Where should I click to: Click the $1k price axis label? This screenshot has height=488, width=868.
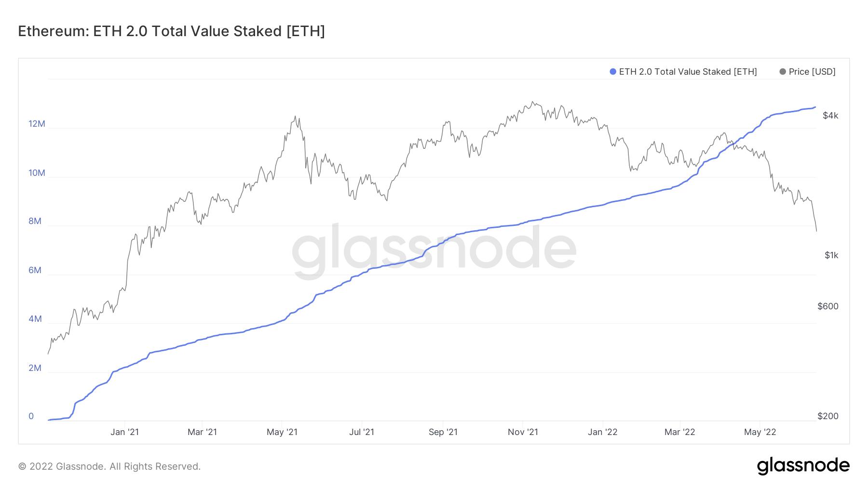pos(831,255)
